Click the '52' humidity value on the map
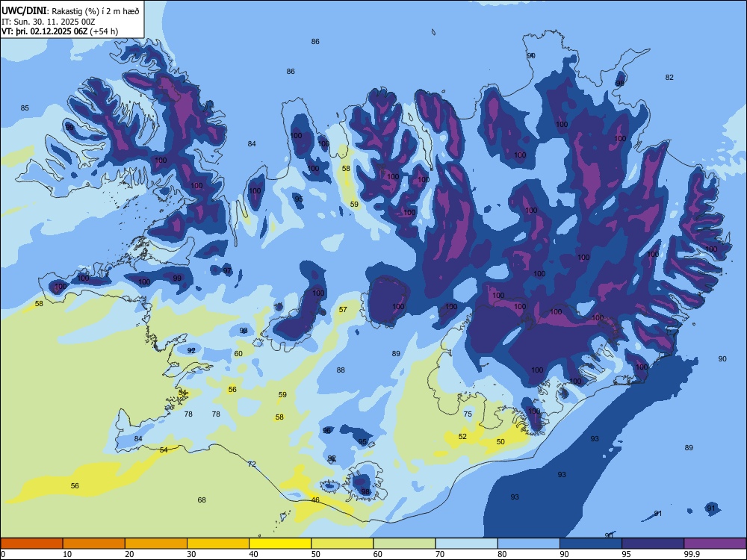Screen dimensions: 747x560 462,437
